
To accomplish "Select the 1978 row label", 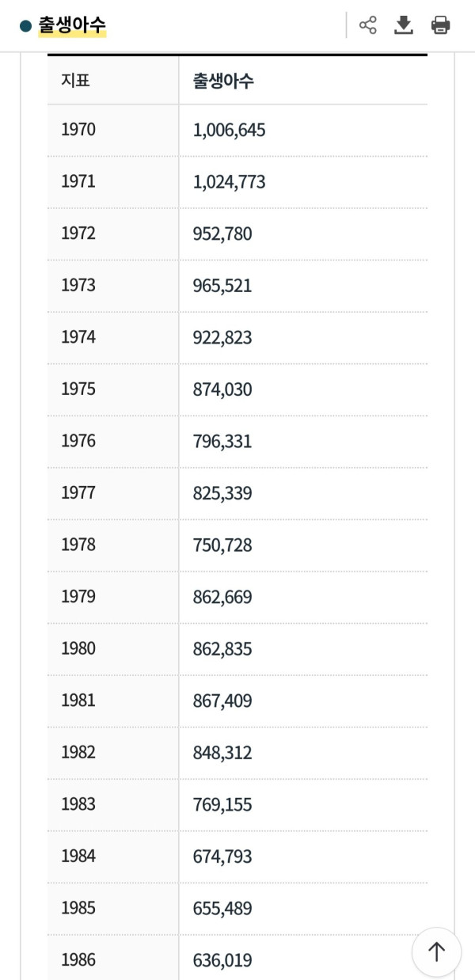I will [x=78, y=545].
